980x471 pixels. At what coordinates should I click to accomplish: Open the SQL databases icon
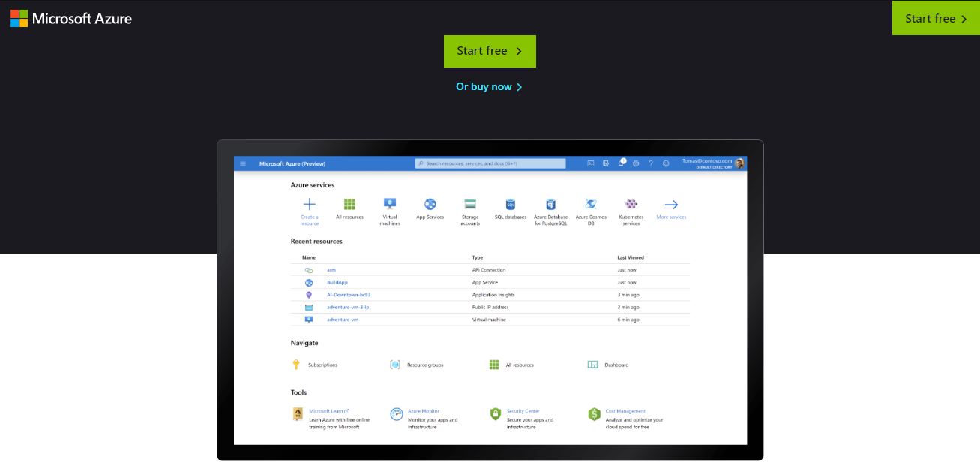(511, 204)
